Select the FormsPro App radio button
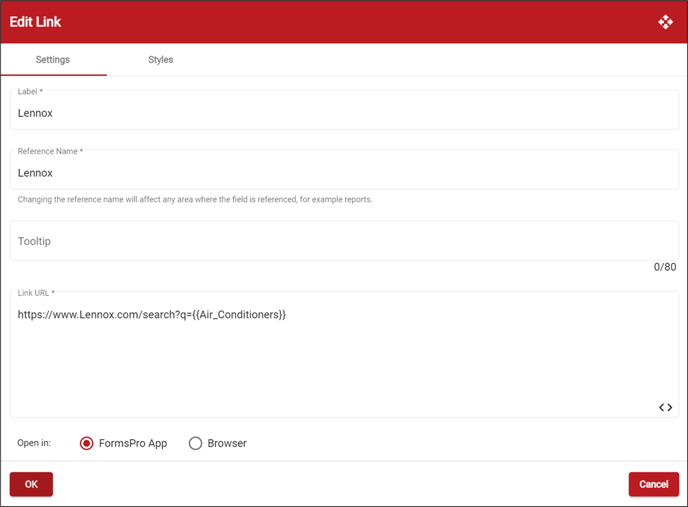Image resolution: width=688 pixels, height=507 pixels. coord(86,443)
